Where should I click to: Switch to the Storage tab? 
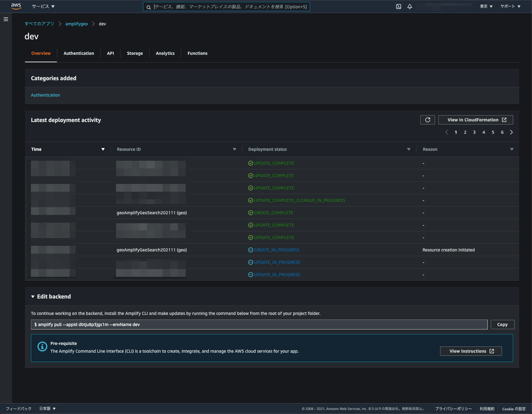[135, 53]
